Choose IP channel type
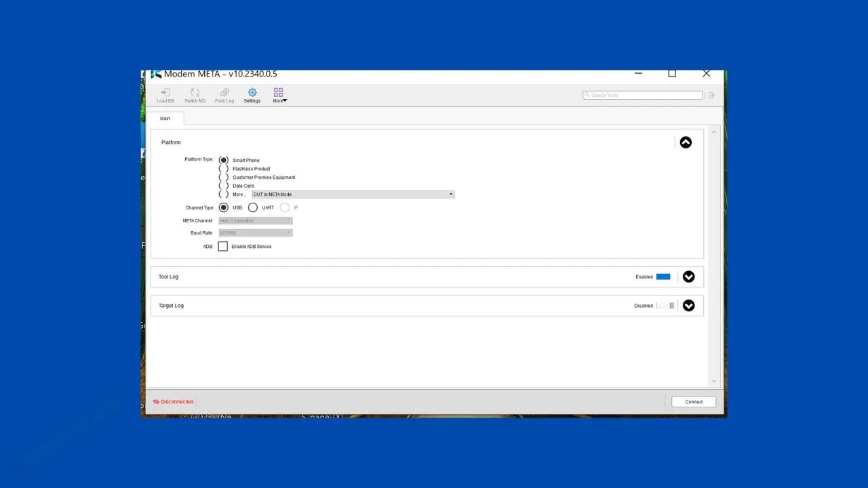The width and height of the screenshot is (868, 488). (x=285, y=207)
